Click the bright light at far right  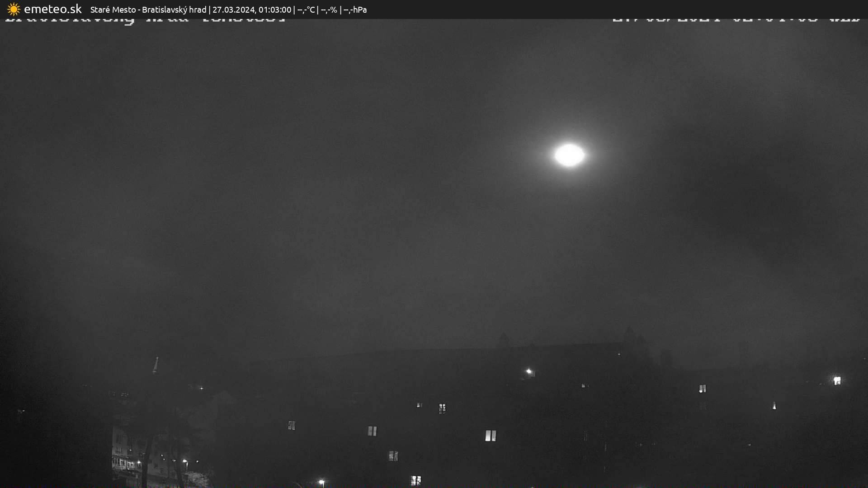tap(837, 380)
